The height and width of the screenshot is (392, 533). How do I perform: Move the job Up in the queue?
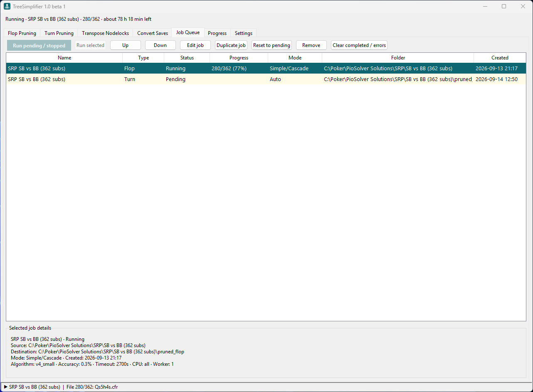pyautogui.click(x=126, y=45)
